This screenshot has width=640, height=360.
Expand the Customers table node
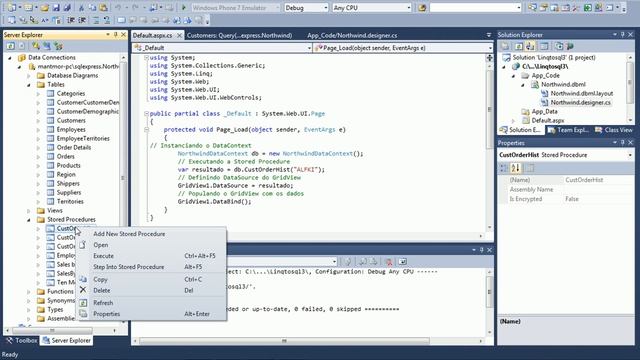(38, 121)
